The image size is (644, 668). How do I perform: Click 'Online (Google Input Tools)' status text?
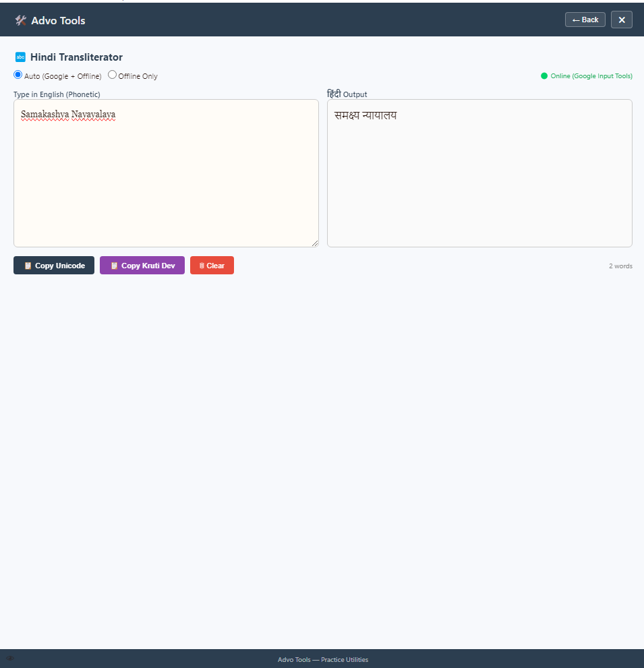591,75
